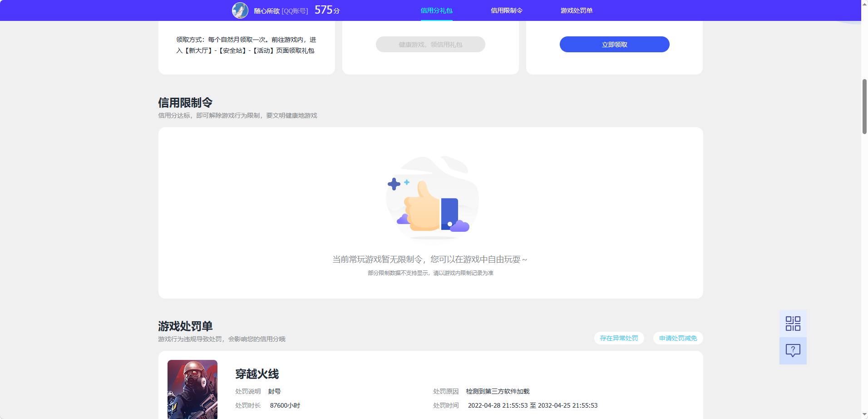Viewport: 868px width, 419px height.
Task: Click the 封号 penalty description value
Action: point(274,391)
